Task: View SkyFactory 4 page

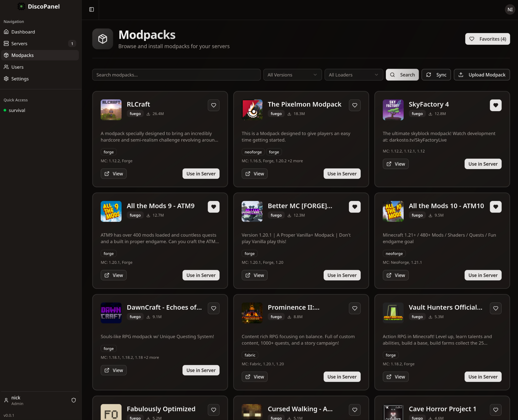Action: tap(396, 164)
